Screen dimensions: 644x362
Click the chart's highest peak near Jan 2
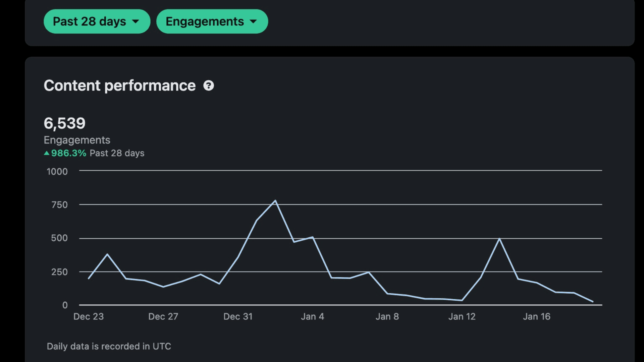coord(275,201)
